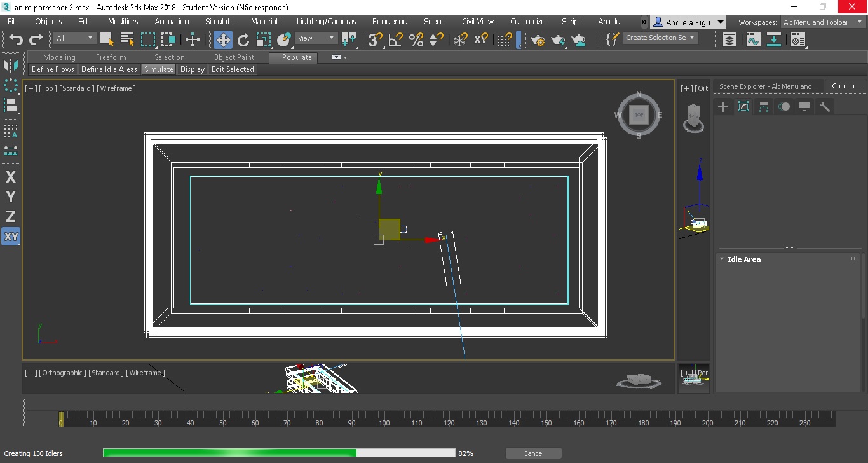Choose the Rectangular Selection Region icon

(148, 39)
